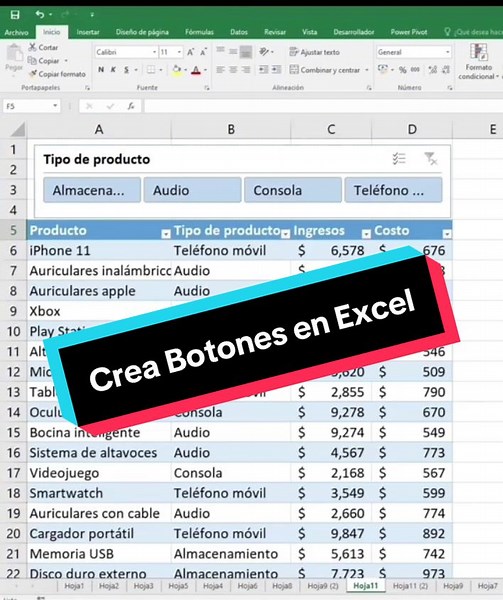Screen dimensions: 503x600
Task: Open the Calibri font name dropdown
Action: pos(155,52)
